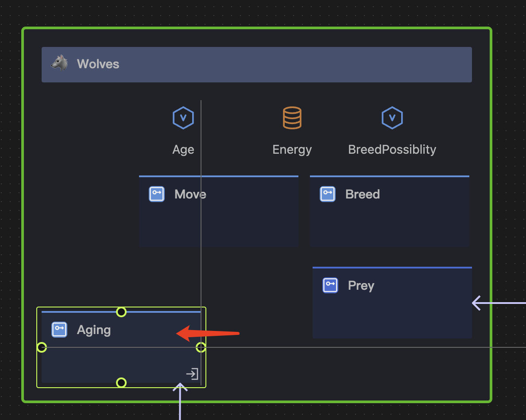Select the Prey action block body
526x420 pixels.
tap(392, 315)
